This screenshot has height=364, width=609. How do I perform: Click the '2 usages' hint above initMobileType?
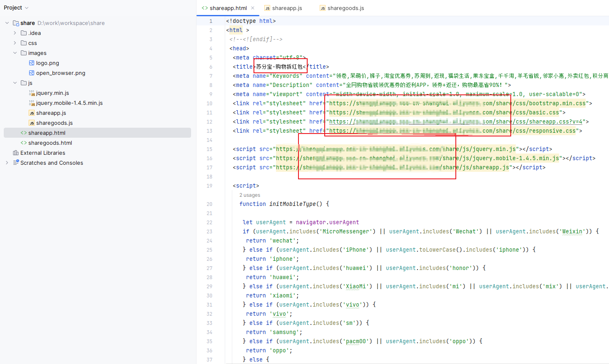click(x=250, y=195)
